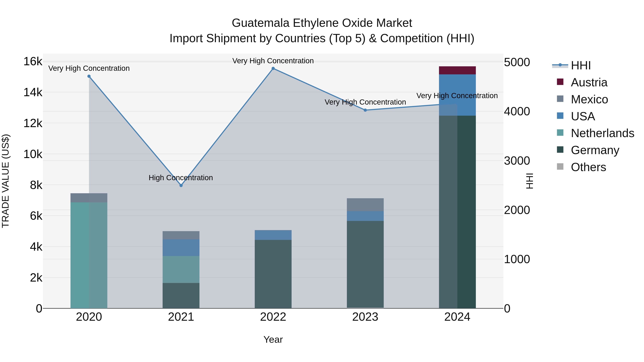Viewport: 644px width, 362px height.
Task: Click the '5000' HHI axis tick
Action: pos(517,62)
